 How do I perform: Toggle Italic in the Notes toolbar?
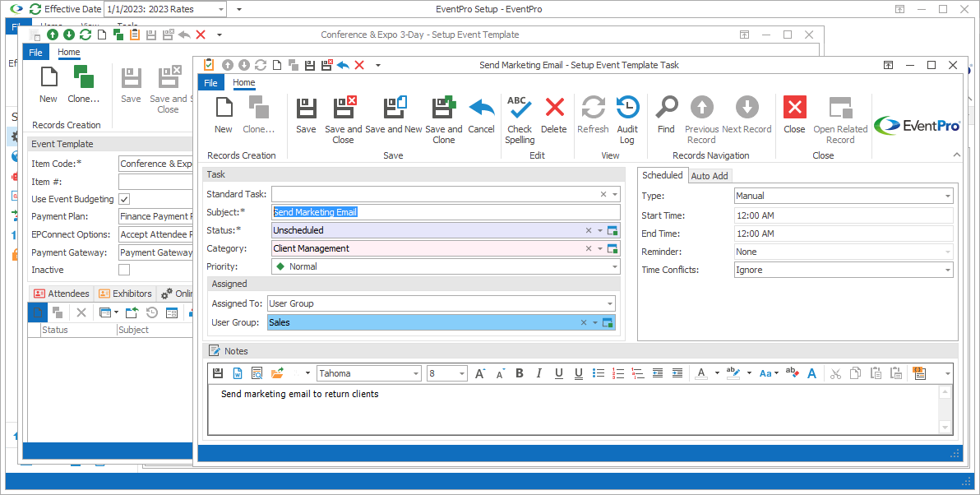pos(539,373)
